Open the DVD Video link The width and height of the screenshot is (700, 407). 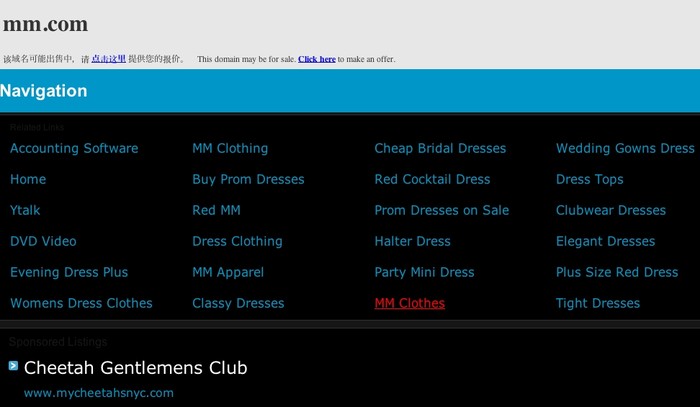pos(43,241)
